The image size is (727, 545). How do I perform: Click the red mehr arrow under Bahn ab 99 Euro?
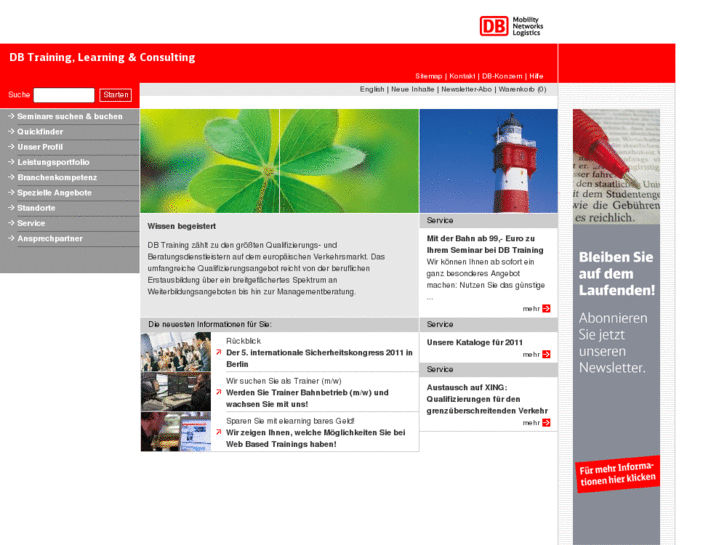pos(546,308)
